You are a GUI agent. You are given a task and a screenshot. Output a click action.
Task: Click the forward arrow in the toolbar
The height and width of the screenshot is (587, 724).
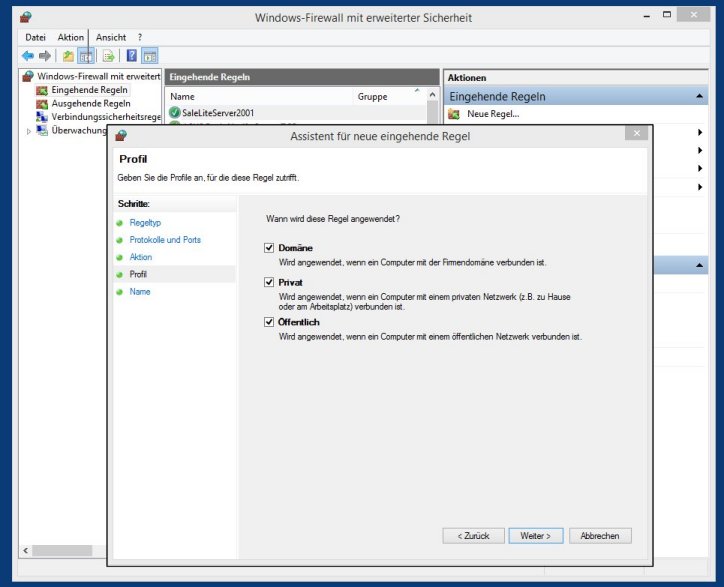45,56
